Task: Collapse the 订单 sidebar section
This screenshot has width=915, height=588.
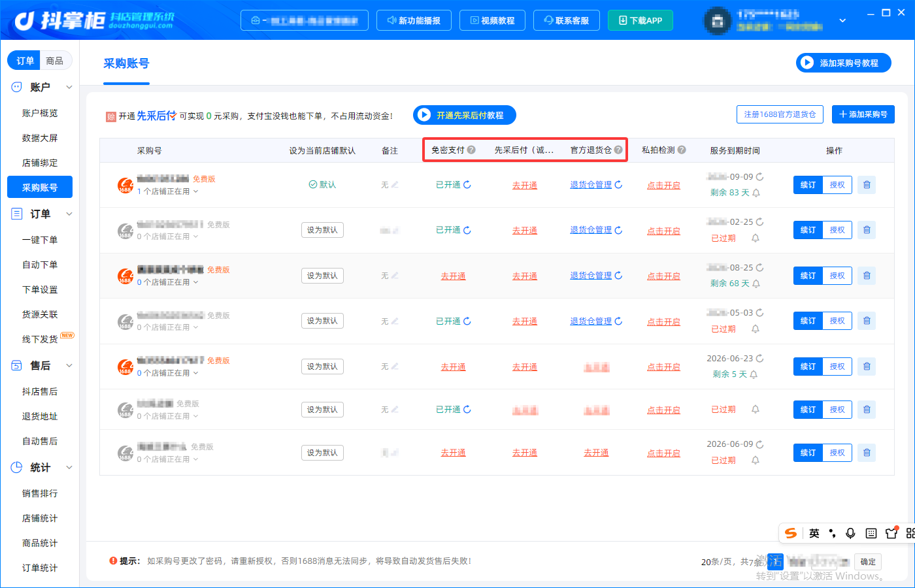Action: 69,214
